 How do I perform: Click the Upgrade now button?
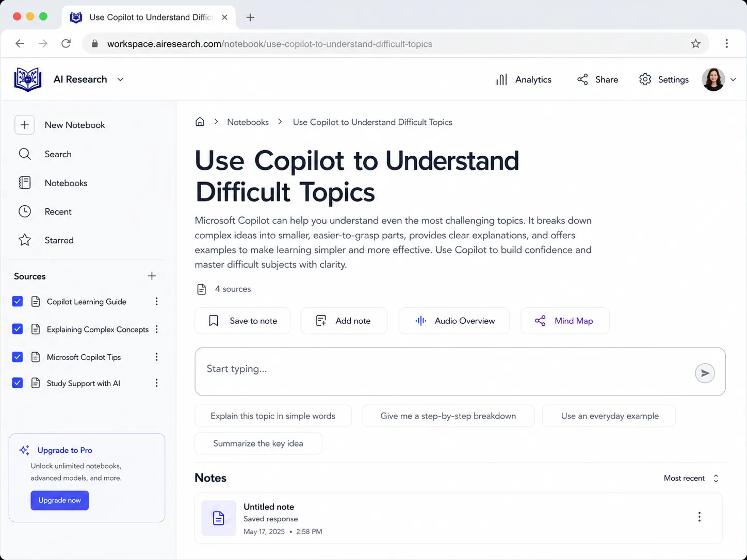pos(60,500)
